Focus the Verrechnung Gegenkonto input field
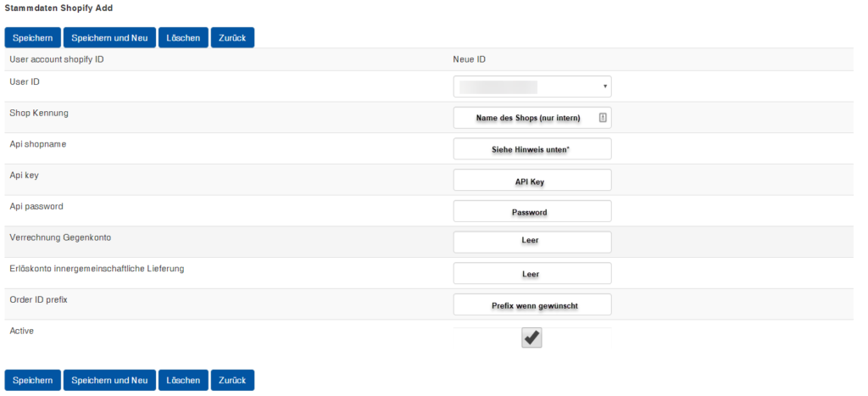This screenshot has width=868, height=396. coord(532,242)
